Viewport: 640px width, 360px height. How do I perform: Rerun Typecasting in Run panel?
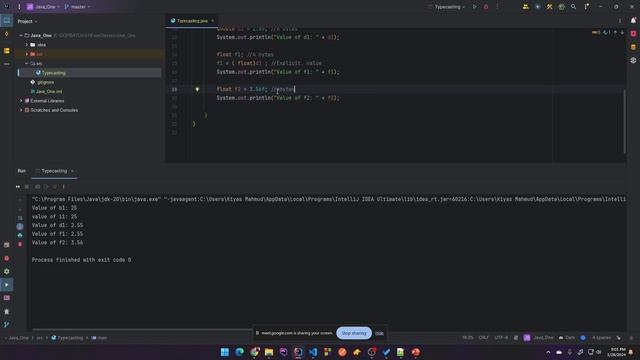[18, 187]
